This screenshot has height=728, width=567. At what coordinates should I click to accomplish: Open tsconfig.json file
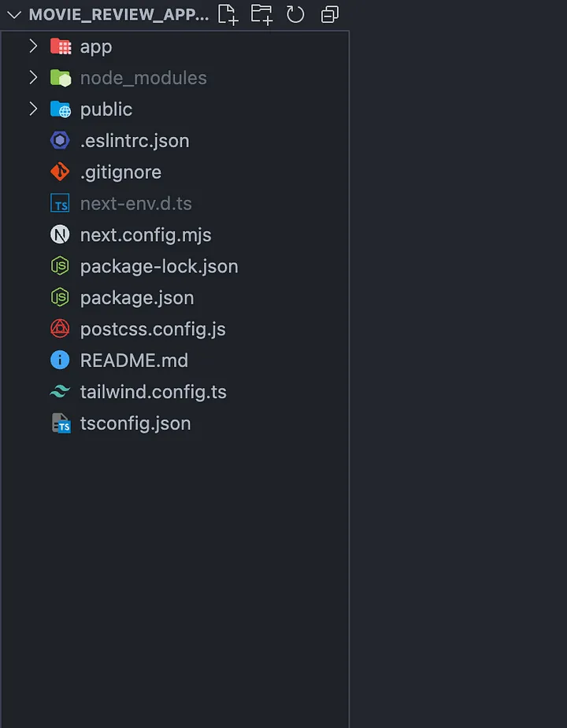[135, 423]
